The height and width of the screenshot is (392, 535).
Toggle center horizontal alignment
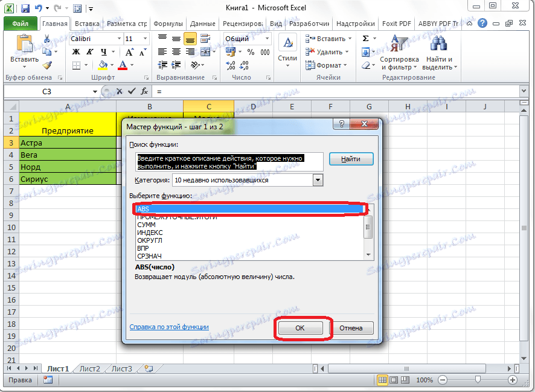[x=176, y=52]
